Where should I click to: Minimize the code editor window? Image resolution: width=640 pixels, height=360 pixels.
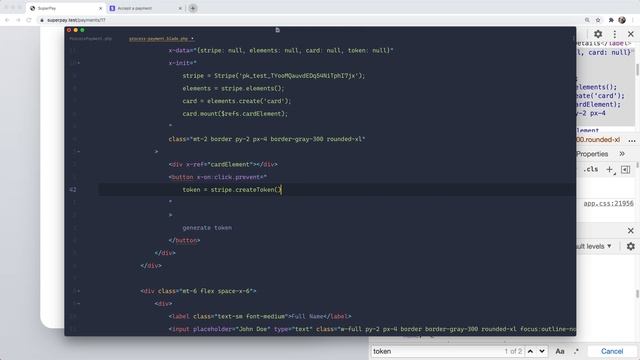76,30
